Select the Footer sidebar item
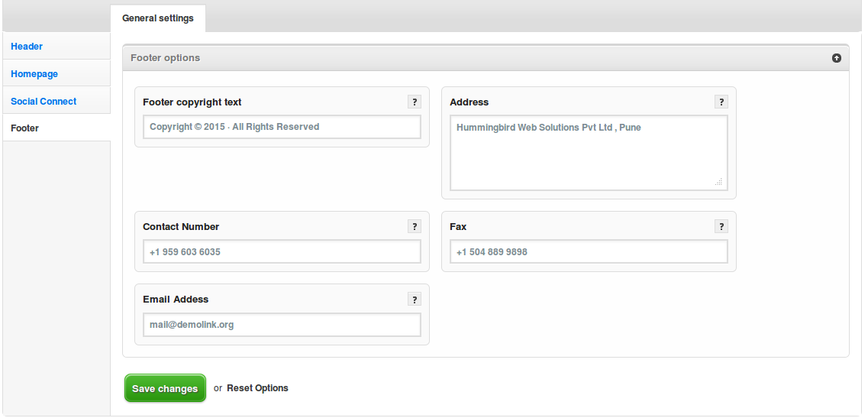868x418 pixels. point(25,128)
